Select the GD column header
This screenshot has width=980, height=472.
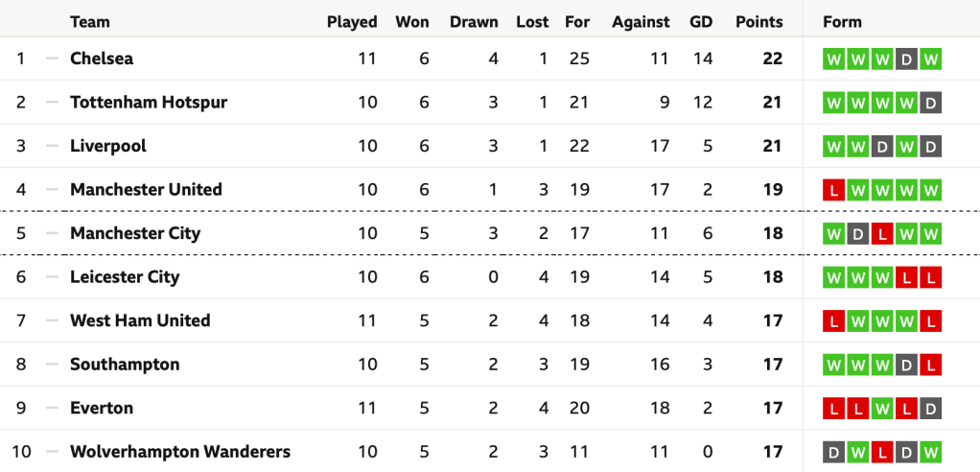tap(701, 22)
